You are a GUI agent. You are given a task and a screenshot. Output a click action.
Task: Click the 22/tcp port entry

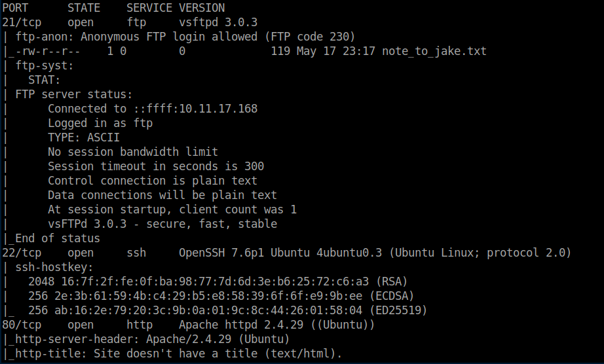pos(22,253)
